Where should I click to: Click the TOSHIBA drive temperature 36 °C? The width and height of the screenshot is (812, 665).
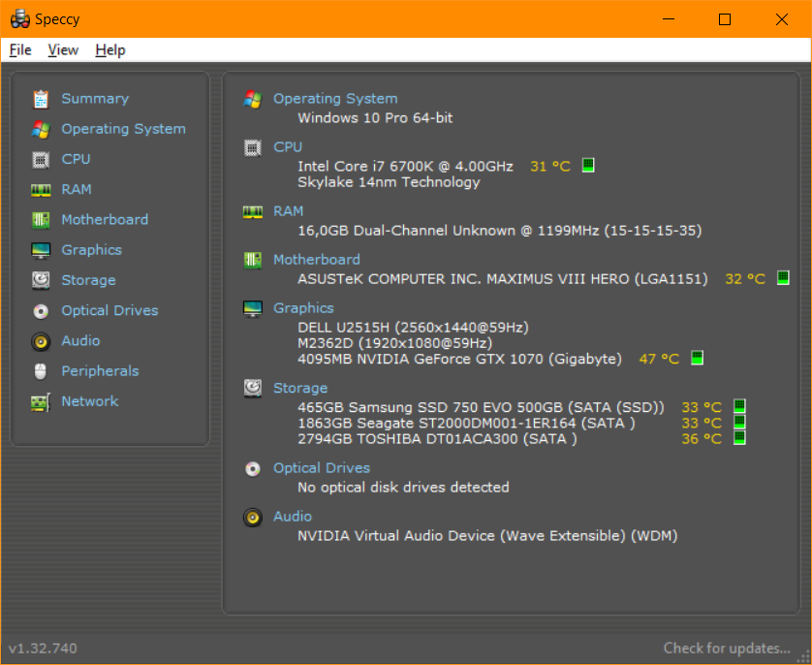[702, 439]
